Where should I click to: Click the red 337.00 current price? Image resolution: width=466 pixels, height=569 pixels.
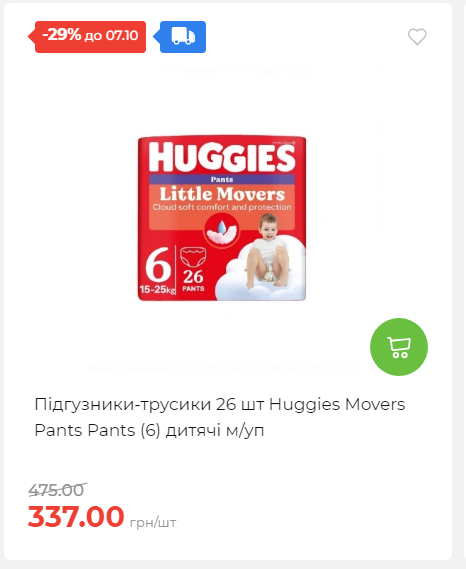[x=76, y=516]
